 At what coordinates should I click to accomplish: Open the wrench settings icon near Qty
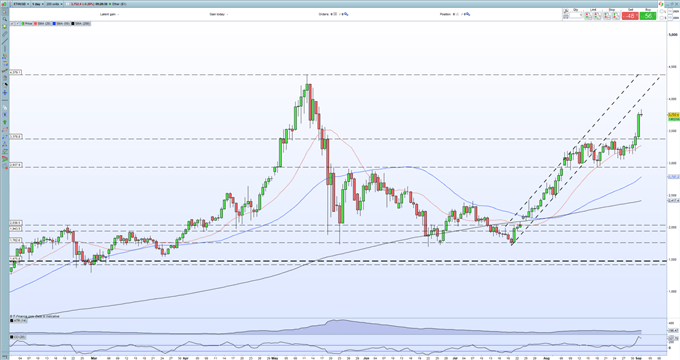click(x=566, y=11)
